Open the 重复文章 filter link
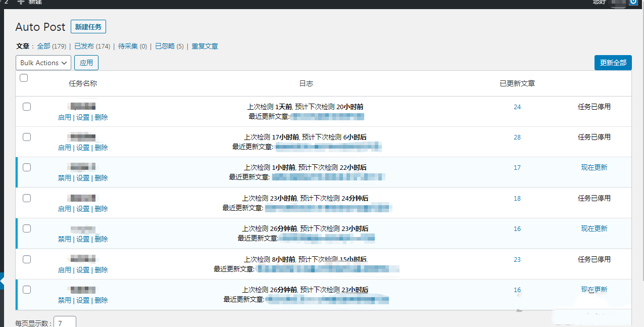 pyautogui.click(x=205, y=46)
